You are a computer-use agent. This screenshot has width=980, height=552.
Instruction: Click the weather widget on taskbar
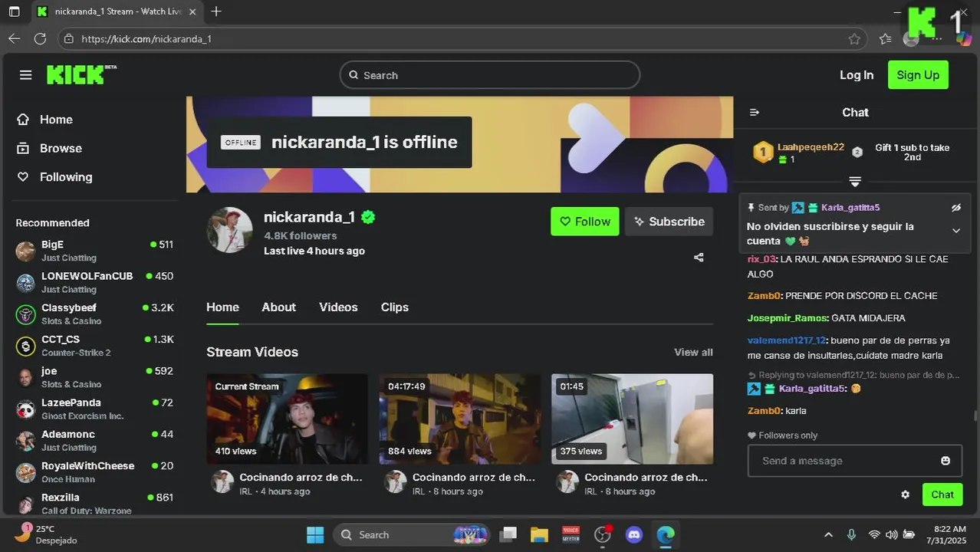[x=47, y=534]
